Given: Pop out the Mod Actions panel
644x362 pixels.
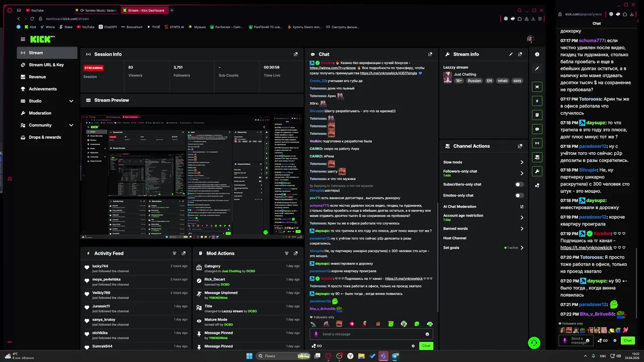Looking at the screenshot, I should pos(296,253).
